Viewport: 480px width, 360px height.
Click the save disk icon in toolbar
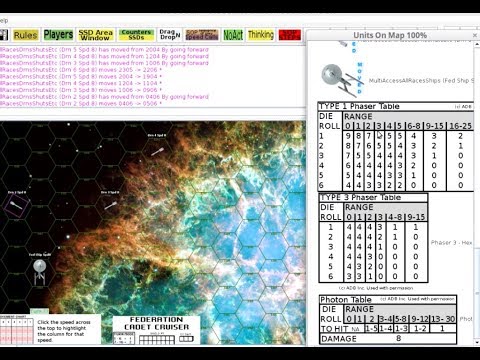pyautogui.click(x=4, y=35)
